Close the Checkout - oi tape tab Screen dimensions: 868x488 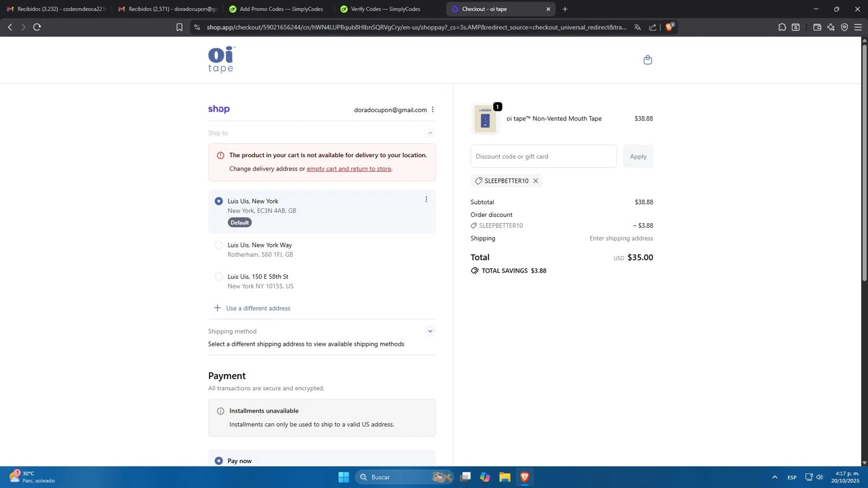pyautogui.click(x=548, y=9)
